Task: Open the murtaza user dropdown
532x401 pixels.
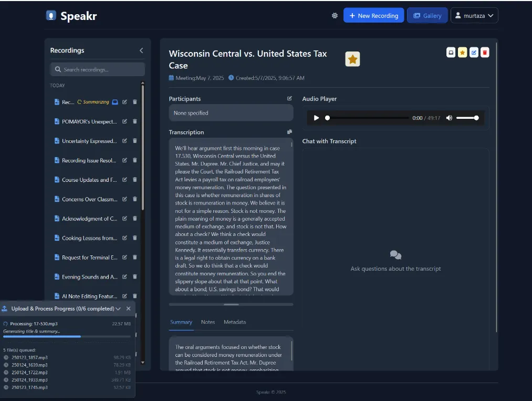Action: point(474,16)
